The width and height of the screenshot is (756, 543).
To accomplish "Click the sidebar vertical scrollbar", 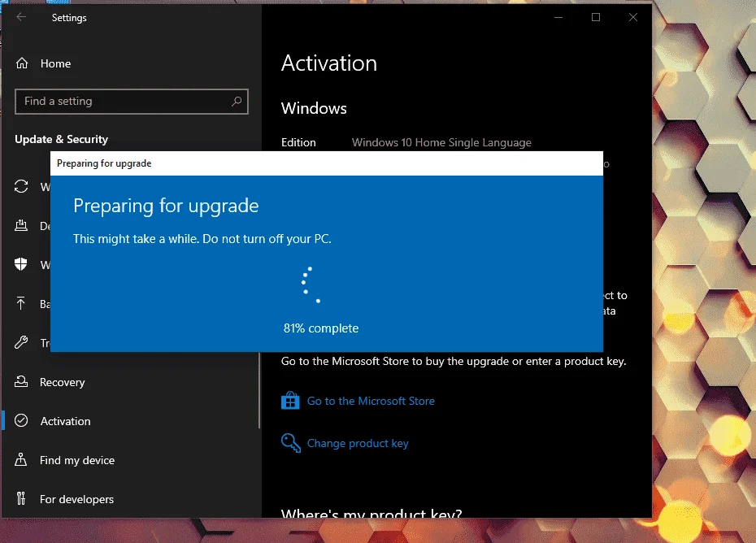I will 259,390.
